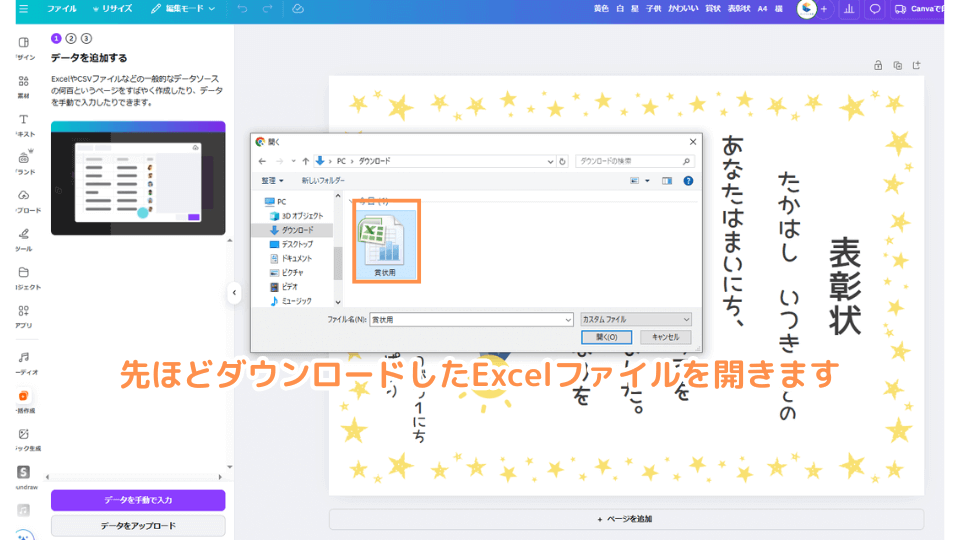The width and height of the screenshot is (960, 540).
Task: Open recent locations dropdown in open dialog
Action: click(293, 161)
